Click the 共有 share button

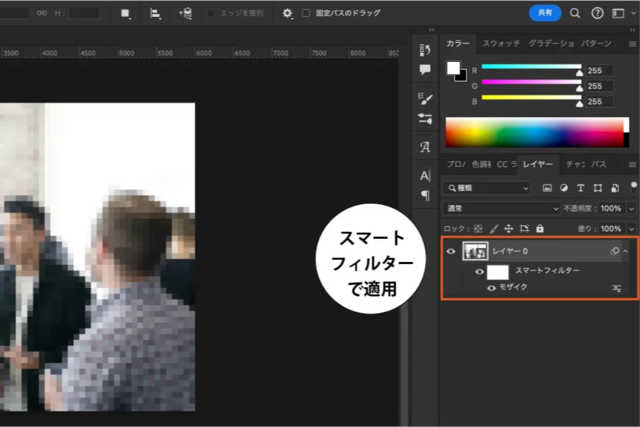pos(545,13)
